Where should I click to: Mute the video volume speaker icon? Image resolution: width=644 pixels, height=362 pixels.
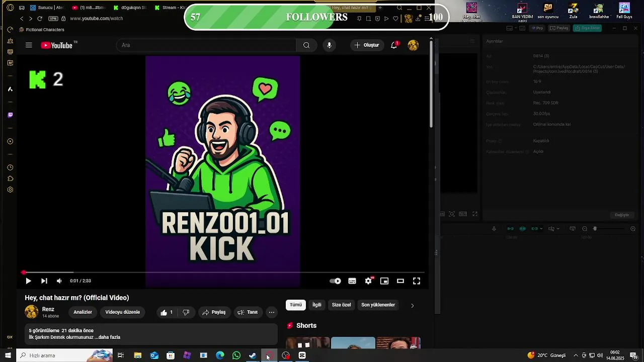(x=59, y=281)
